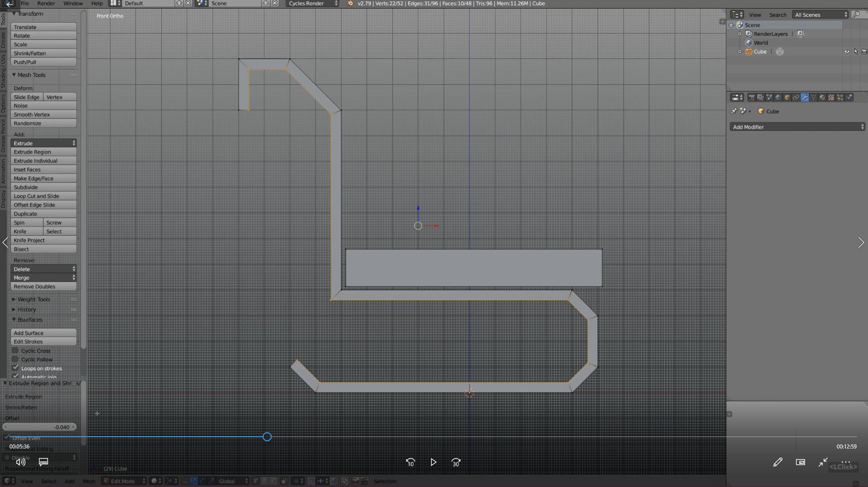This screenshot has width=868, height=487.
Task: Open the Object properties cube tab icon
Action: [787, 97]
